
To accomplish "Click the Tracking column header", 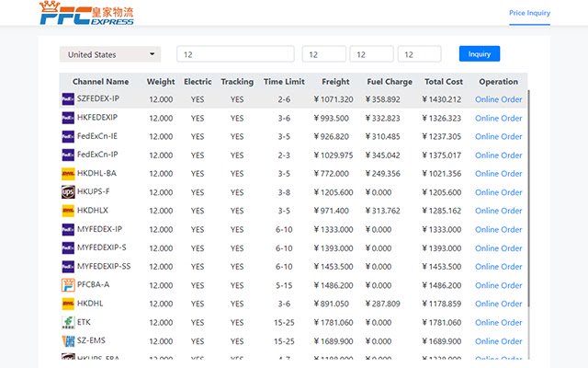I will 237,82.
